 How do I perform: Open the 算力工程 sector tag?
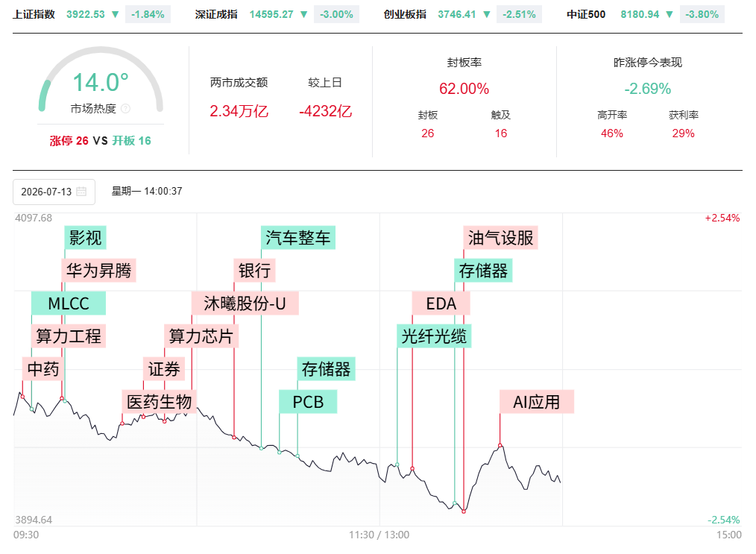69,336
